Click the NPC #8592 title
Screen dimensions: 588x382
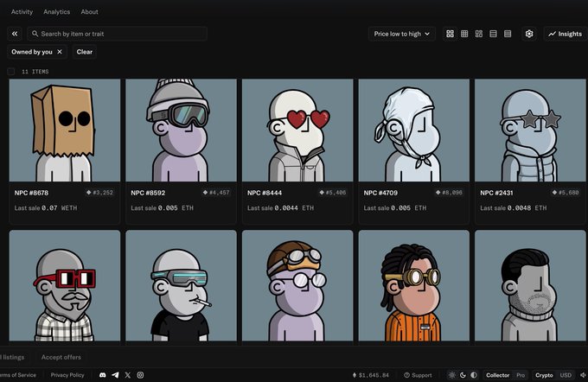pos(148,193)
